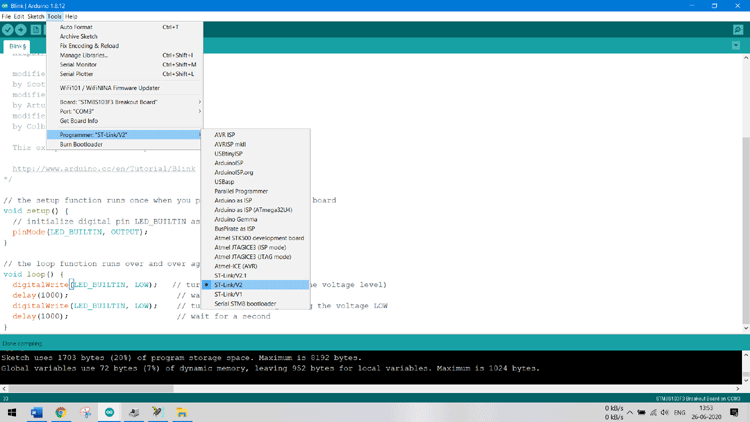Select Atmel-ICE (AVR) programmer
Image resolution: width=750 pixels, height=422 pixels.
click(x=255, y=266)
